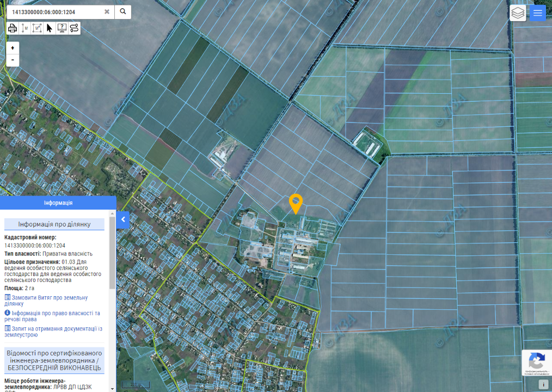Viewport: 552px width, 392px height.
Task: Select the area measurement tool
Action: [37, 28]
